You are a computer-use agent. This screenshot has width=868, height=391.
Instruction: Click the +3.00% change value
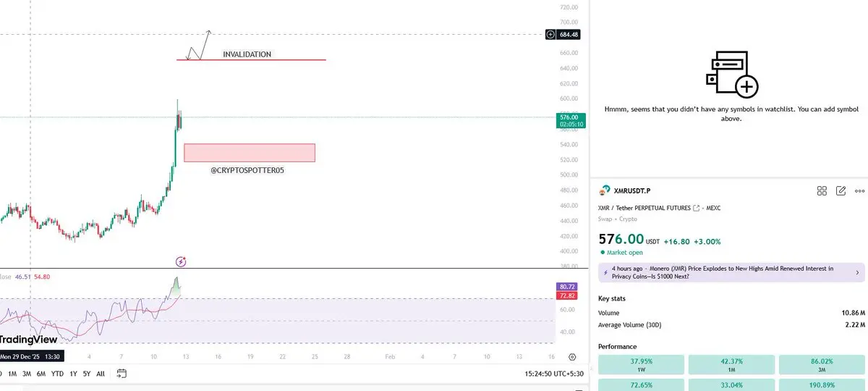(707, 242)
